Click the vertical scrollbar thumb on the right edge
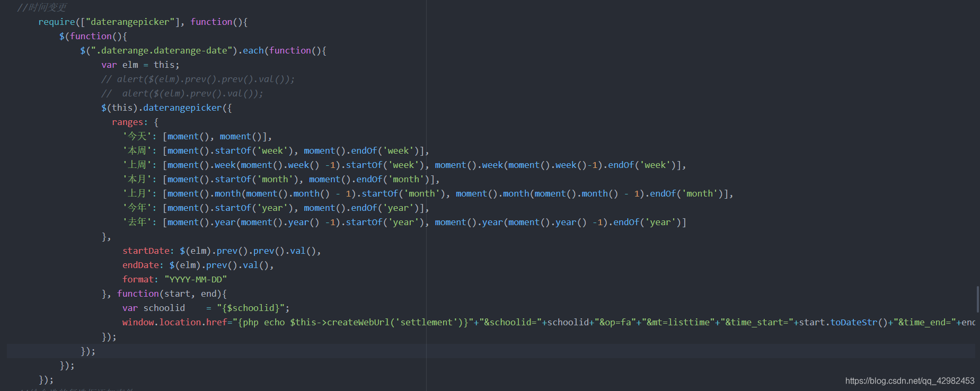 [977, 299]
